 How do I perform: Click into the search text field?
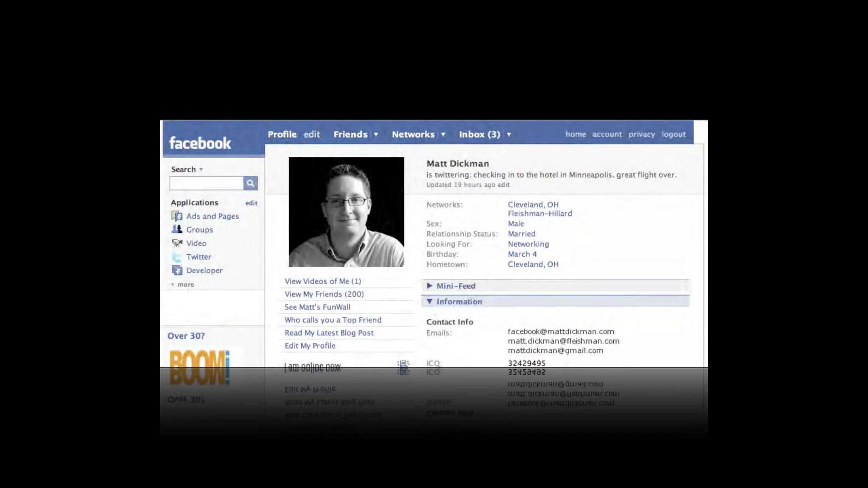206,183
